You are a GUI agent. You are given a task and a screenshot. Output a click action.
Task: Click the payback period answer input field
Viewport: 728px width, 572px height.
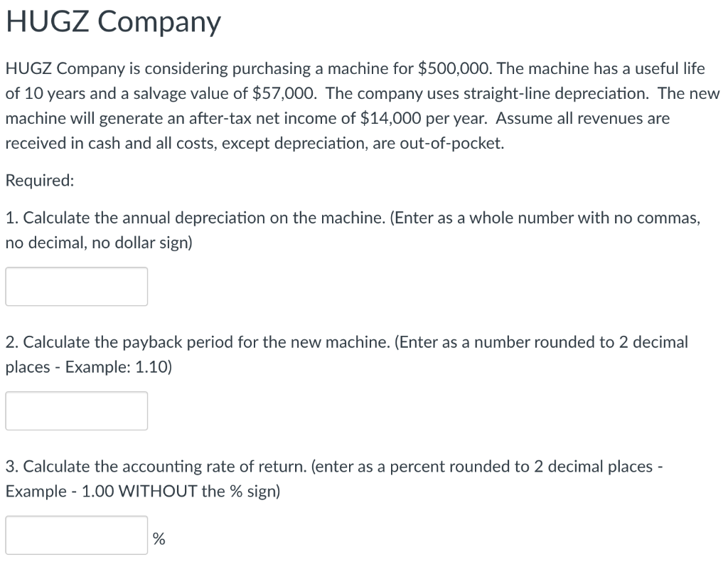[75, 411]
